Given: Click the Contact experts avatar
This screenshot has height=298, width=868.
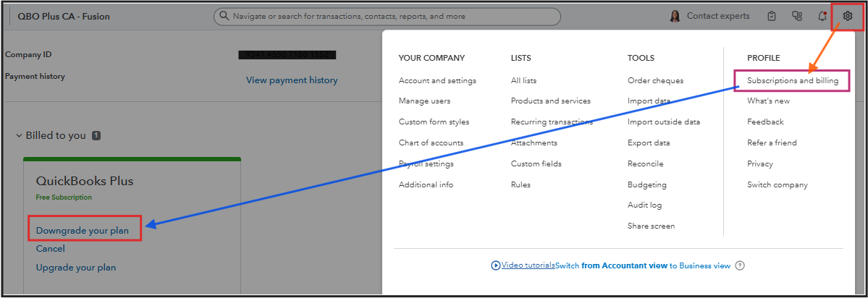Looking at the screenshot, I should pyautogui.click(x=675, y=16).
